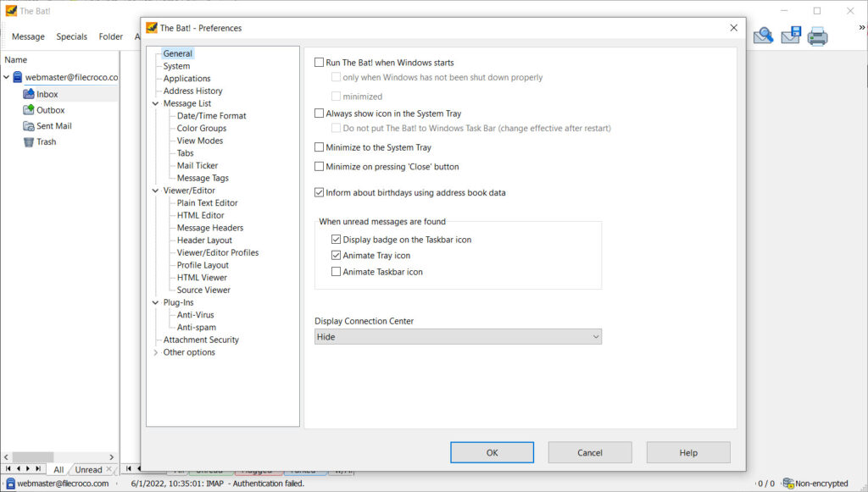Check Minimize on pressing 'Close' button
Image resolution: width=868 pixels, height=492 pixels.
click(319, 166)
